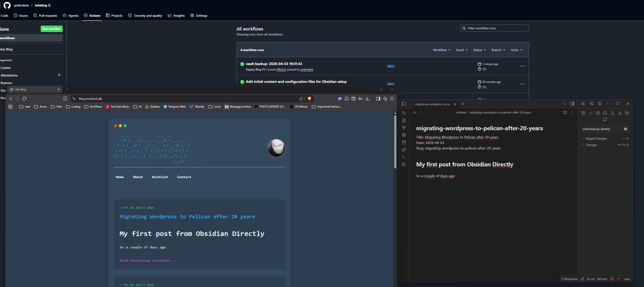Collapse the Changes section in Obsidian Git panel
This screenshot has height=287, width=644.
coord(583,145)
